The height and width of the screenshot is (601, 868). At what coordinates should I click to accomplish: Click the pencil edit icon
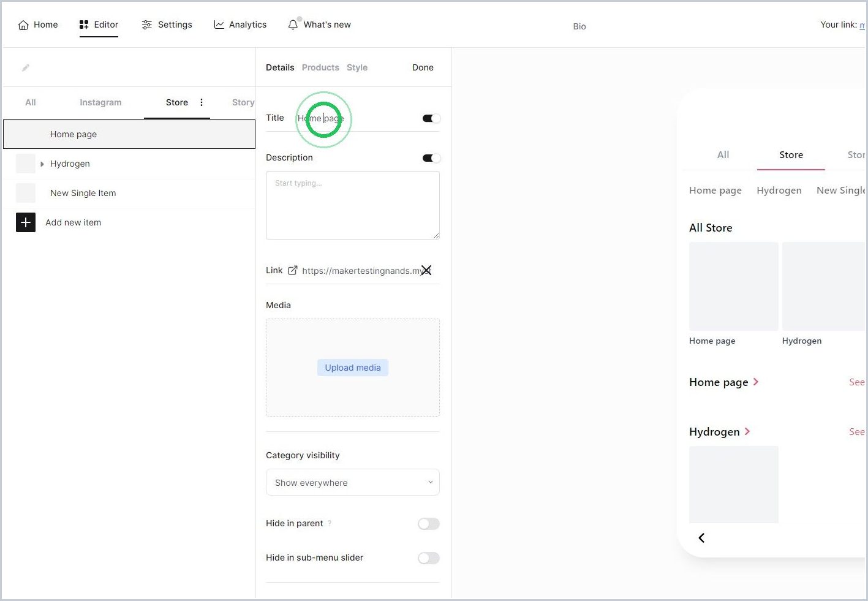coord(26,68)
